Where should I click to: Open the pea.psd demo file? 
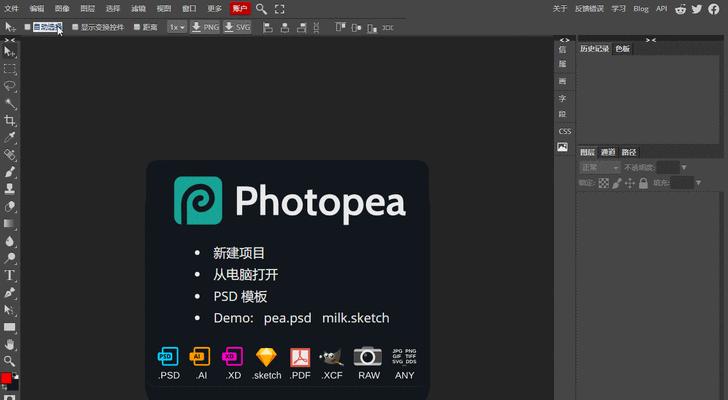(x=287, y=318)
